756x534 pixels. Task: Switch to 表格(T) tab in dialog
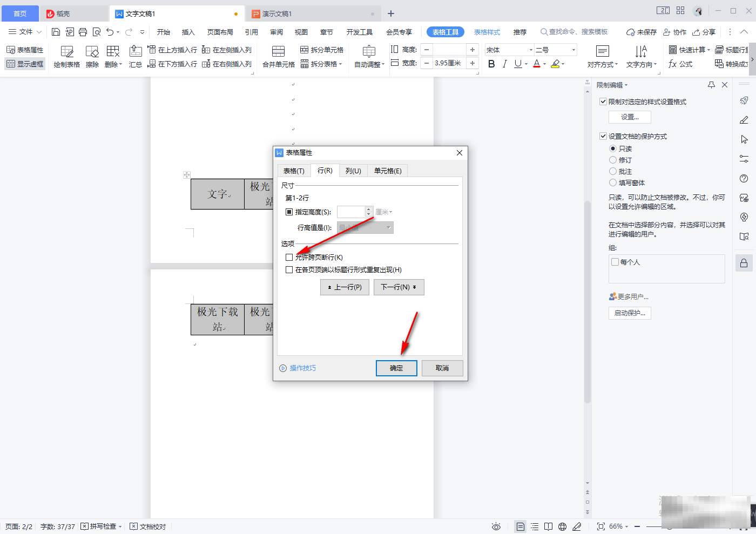[x=294, y=171]
